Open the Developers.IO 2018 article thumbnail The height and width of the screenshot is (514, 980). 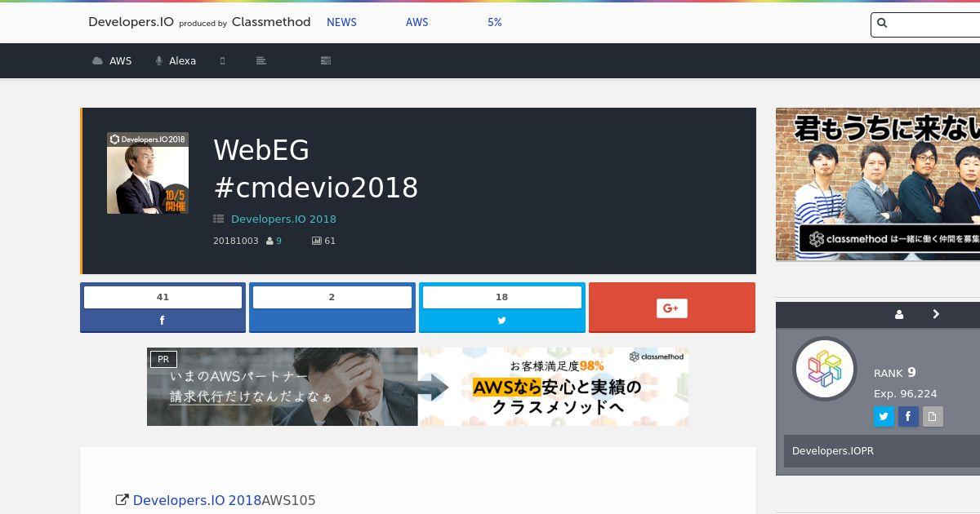click(148, 173)
